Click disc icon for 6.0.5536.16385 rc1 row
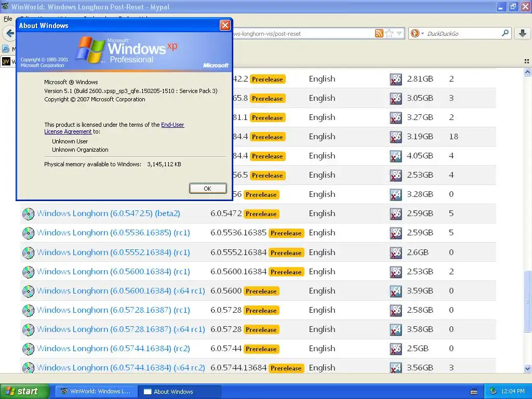The width and height of the screenshot is (532, 399). pos(28,233)
